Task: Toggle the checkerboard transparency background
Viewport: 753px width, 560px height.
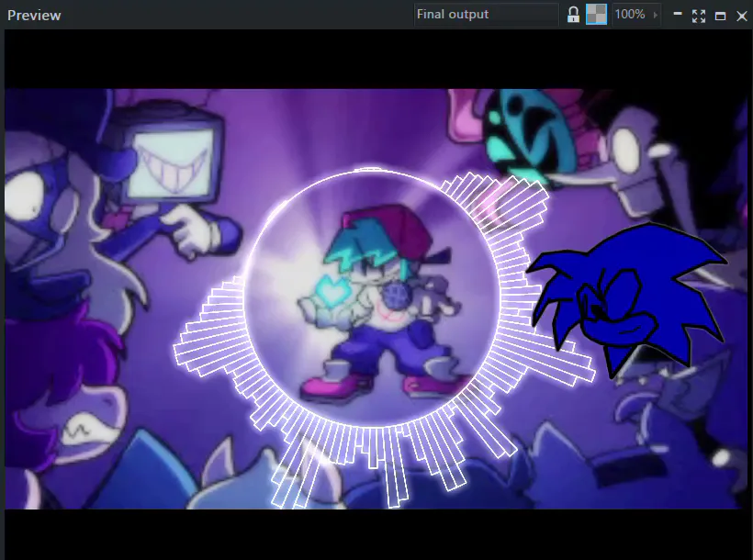Action: coord(597,15)
